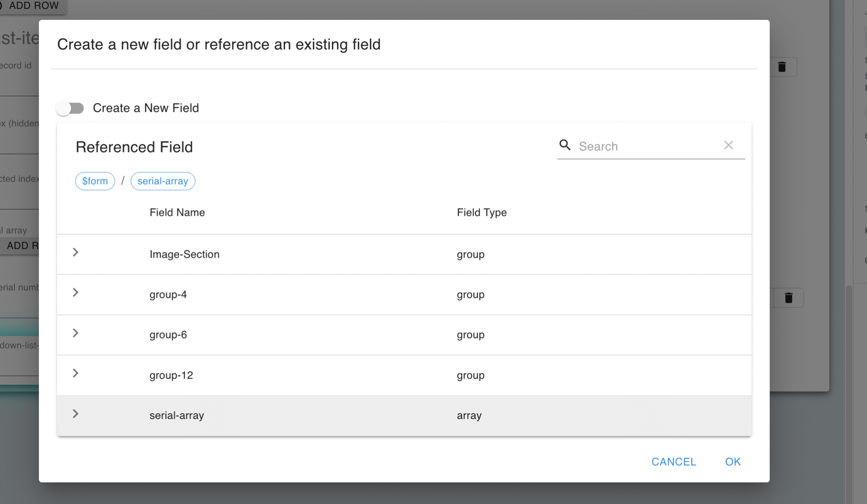The image size is (867, 504).
Task: Expand the Image-Section group row
Action: 75,253
